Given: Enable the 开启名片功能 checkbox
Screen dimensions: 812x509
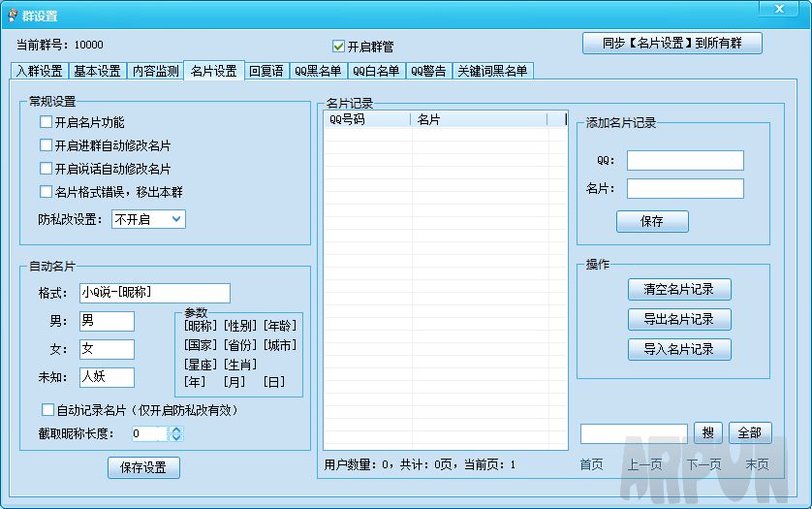Looking at the screenshot, I should pos(46,122).
